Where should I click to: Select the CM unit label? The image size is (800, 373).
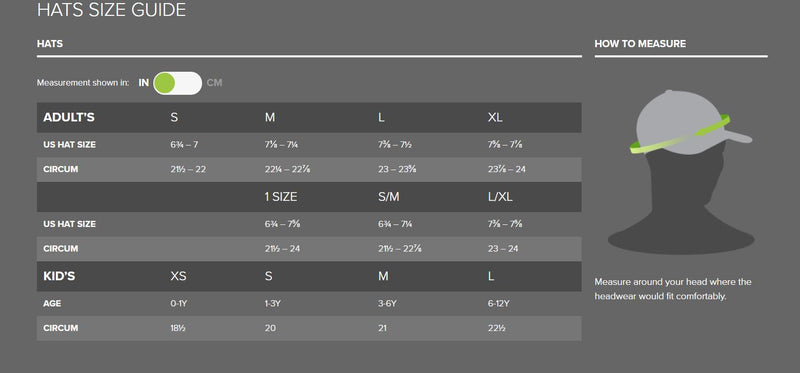click(214, 83)
